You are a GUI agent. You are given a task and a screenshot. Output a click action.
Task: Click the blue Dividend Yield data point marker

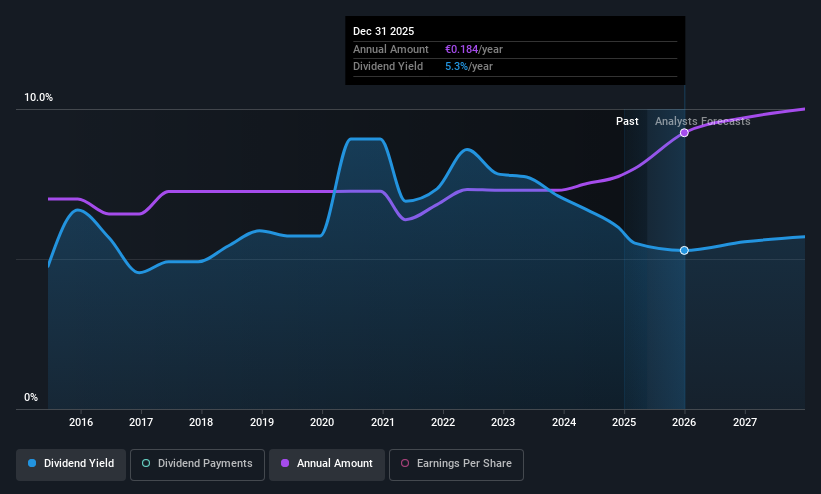(684, 250)
